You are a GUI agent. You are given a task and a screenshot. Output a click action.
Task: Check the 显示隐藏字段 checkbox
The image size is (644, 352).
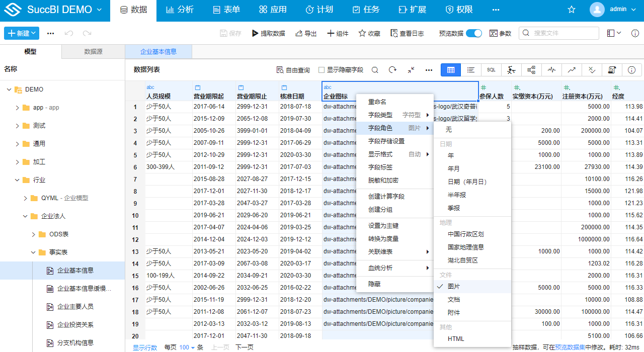[321, 70]
